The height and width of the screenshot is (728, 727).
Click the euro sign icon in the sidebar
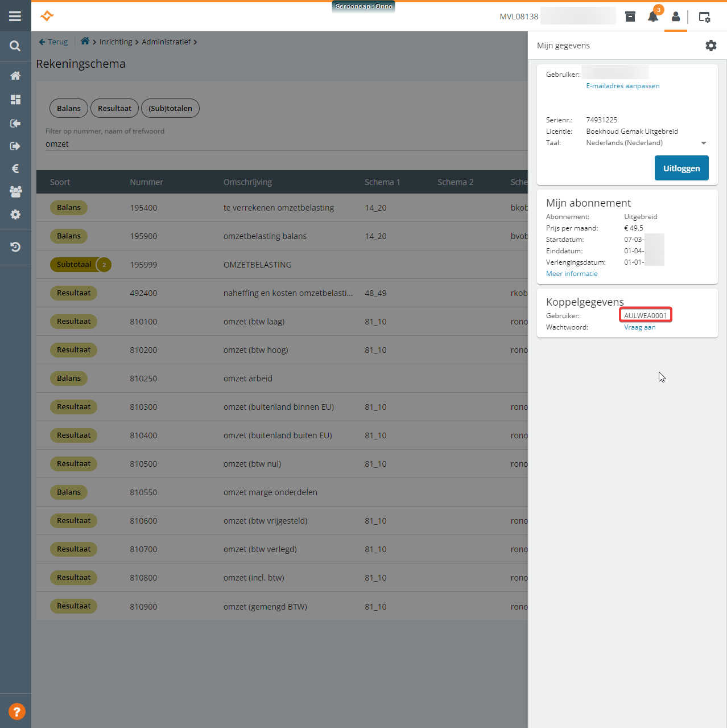tap(15, 168)
